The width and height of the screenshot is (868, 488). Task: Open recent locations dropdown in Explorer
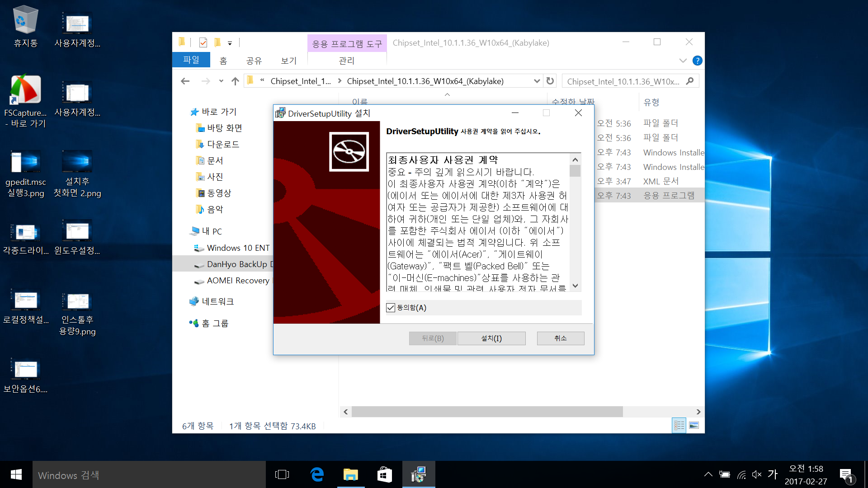(x=221, y=81)
